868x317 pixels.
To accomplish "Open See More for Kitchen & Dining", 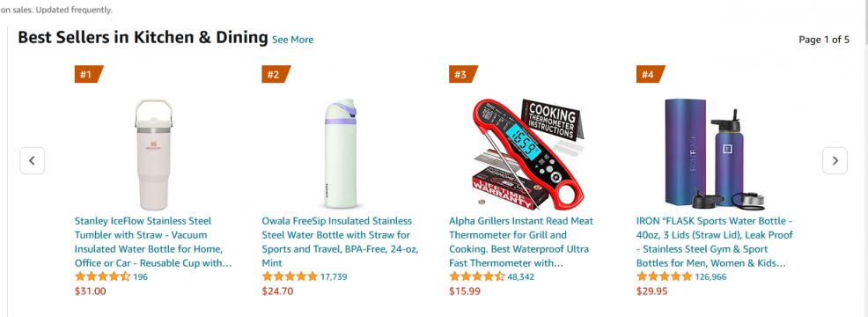I will coord(293,40).
